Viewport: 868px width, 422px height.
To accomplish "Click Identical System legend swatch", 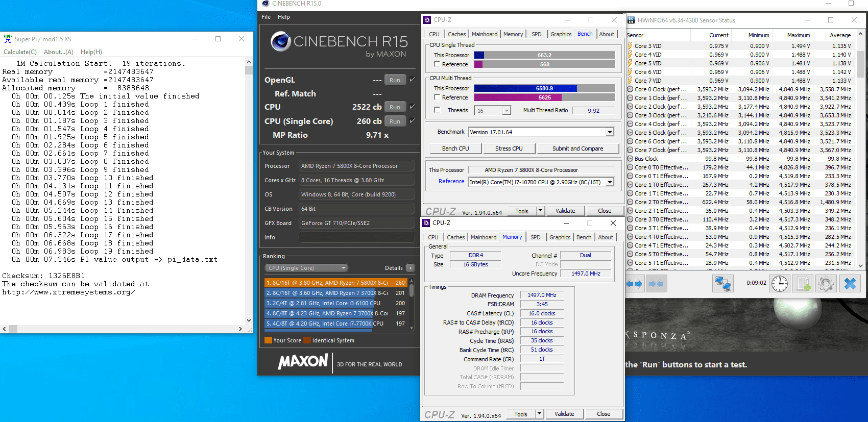I will pos(307,340).
